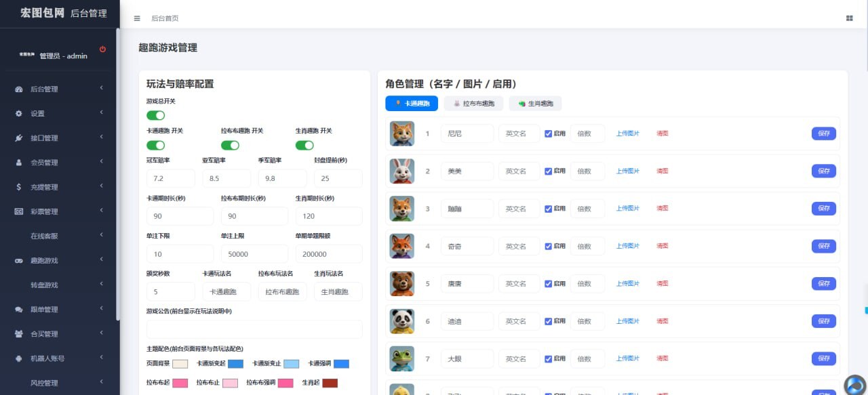Open the 拉布布止 light pink color swatch

click(231, 383)
